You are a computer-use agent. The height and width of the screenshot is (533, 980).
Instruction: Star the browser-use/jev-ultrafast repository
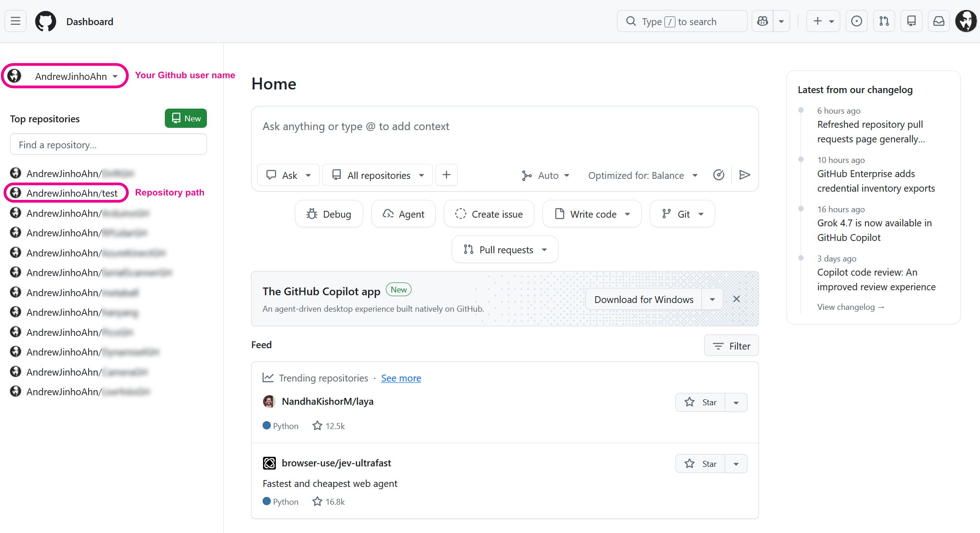click(x=700, y=464)
